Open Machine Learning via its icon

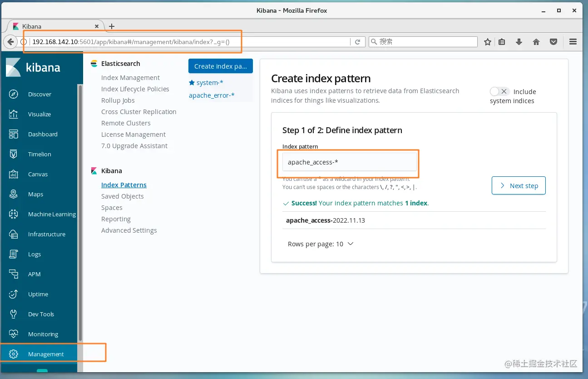14,214
